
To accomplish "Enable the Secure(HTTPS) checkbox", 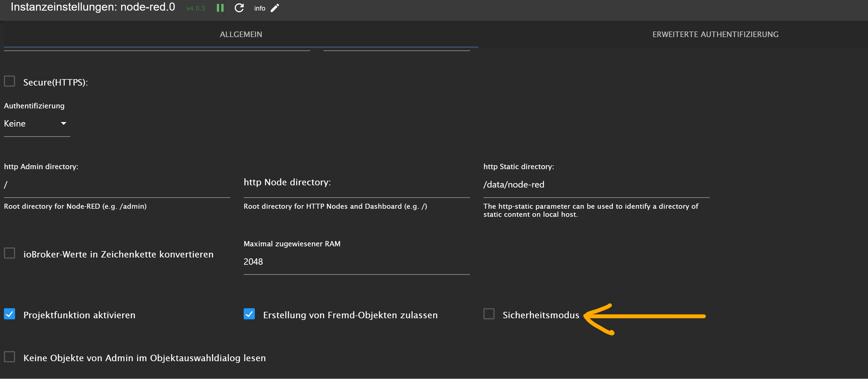I will tap(9, 81).
